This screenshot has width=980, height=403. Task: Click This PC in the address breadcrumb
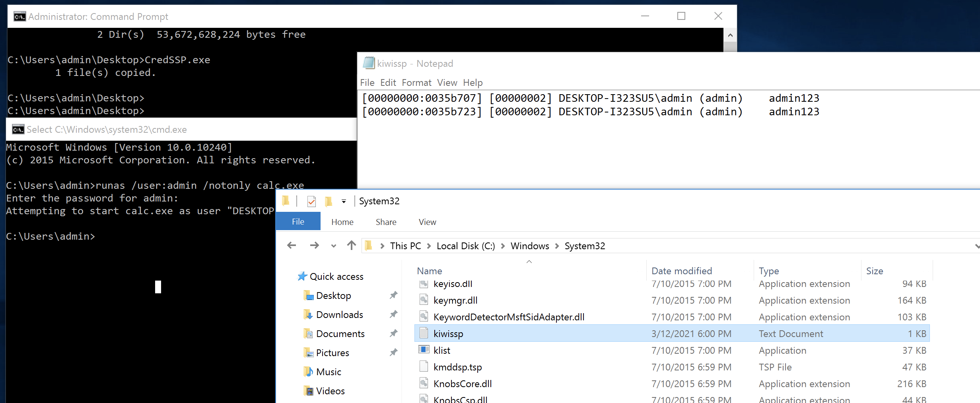[405, 246]
